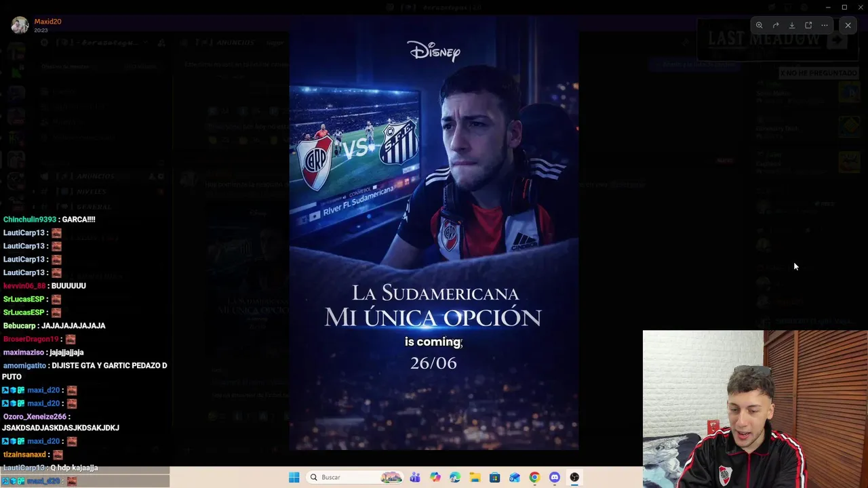Switch to Discord in the taskbar
The width and height of the screenshot is (868, 488).
(555, 477)
